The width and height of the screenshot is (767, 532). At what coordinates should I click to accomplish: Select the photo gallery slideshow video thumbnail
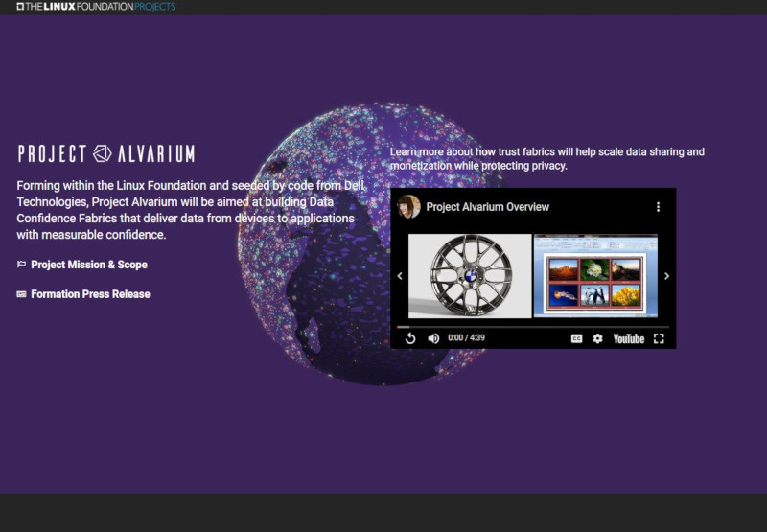click(595, 276)
